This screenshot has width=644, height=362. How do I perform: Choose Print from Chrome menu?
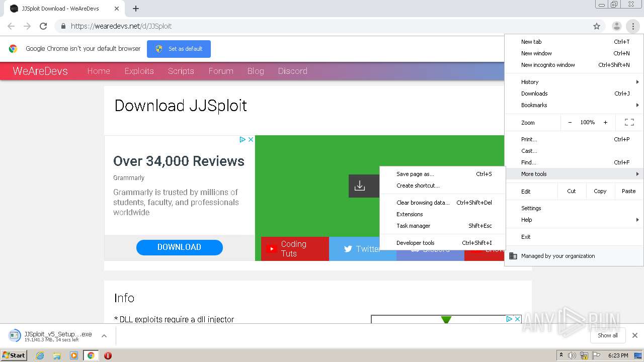pos(574,139)
